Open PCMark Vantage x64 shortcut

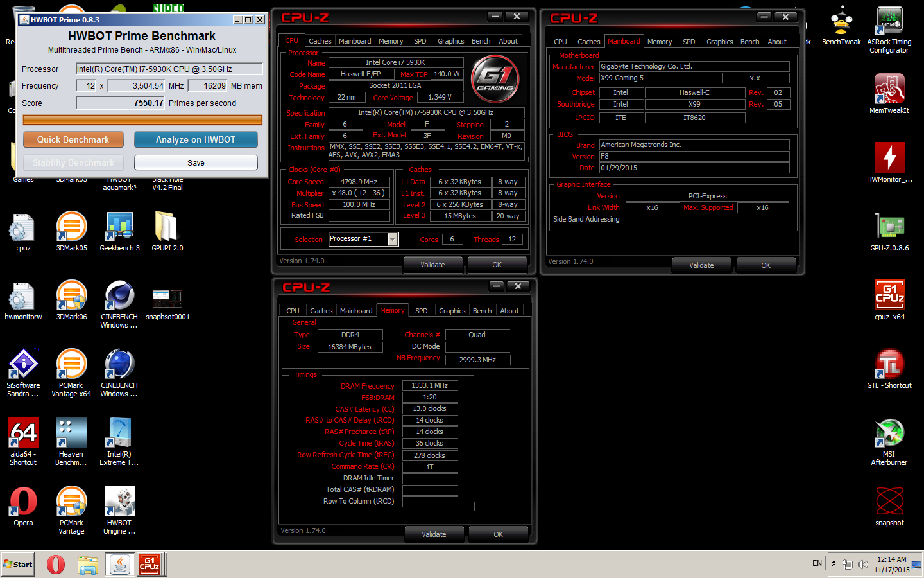pos(71,372)
